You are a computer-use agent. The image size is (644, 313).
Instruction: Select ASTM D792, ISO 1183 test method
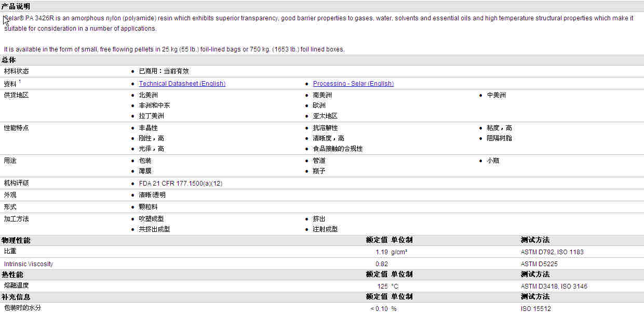click(552, 252)
